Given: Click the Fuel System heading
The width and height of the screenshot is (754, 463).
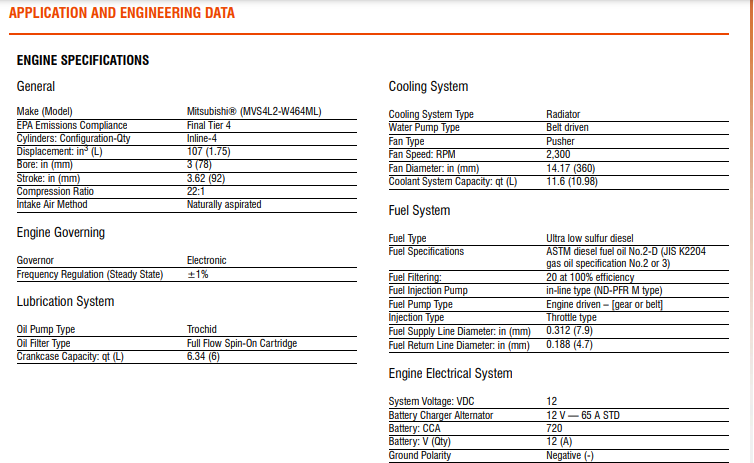Looking at the screenshot, I should coord(419,211).
